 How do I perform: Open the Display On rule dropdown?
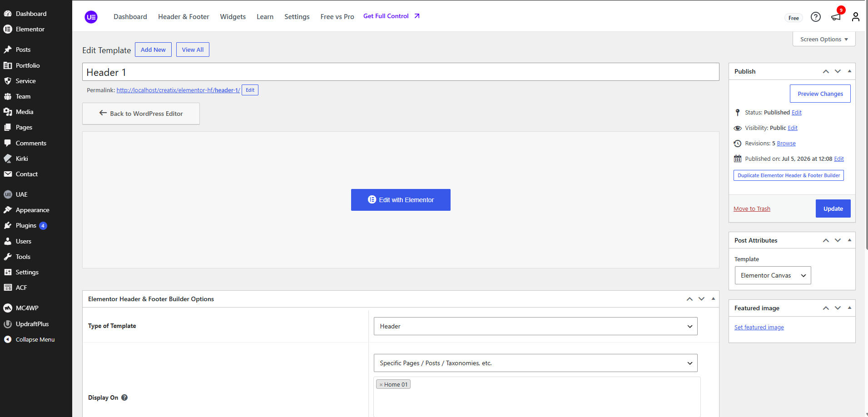pos(535,363)
